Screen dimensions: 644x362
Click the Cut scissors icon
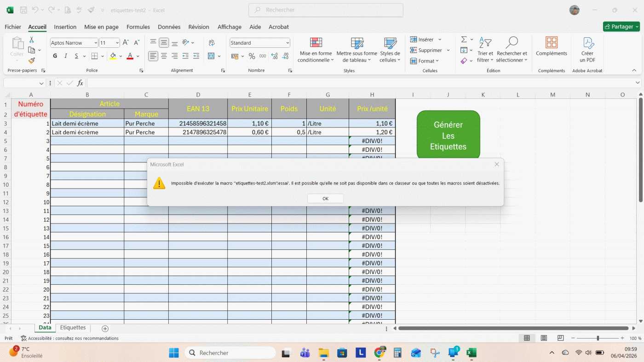pyautogui.click(x=31, y=40)
